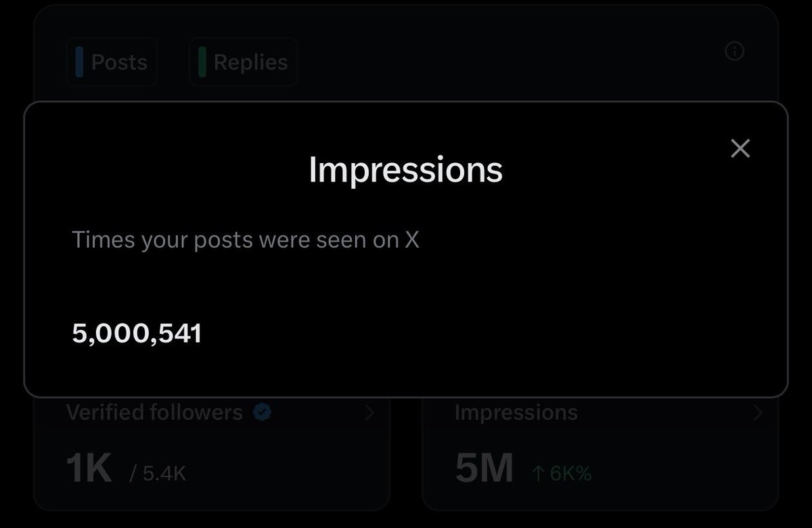Image resolution: width=812 pixels, height=528 pixels.
Task: Click the 6K% increase percentage
Action: [x=570, y=473]
